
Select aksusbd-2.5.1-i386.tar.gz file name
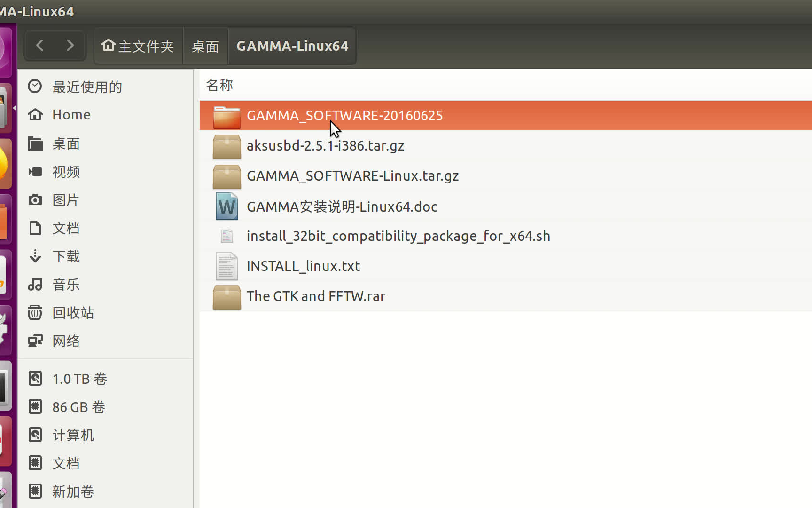(325, 146)
